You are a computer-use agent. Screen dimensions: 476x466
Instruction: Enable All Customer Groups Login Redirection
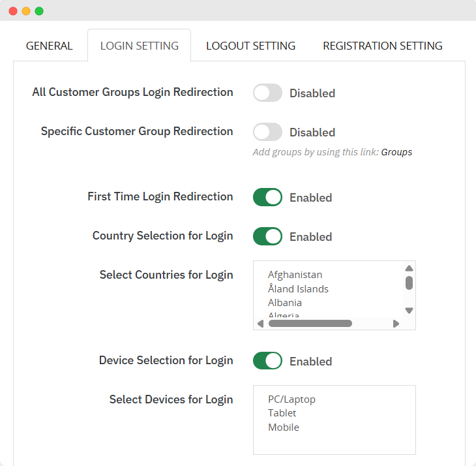point(267,93)
